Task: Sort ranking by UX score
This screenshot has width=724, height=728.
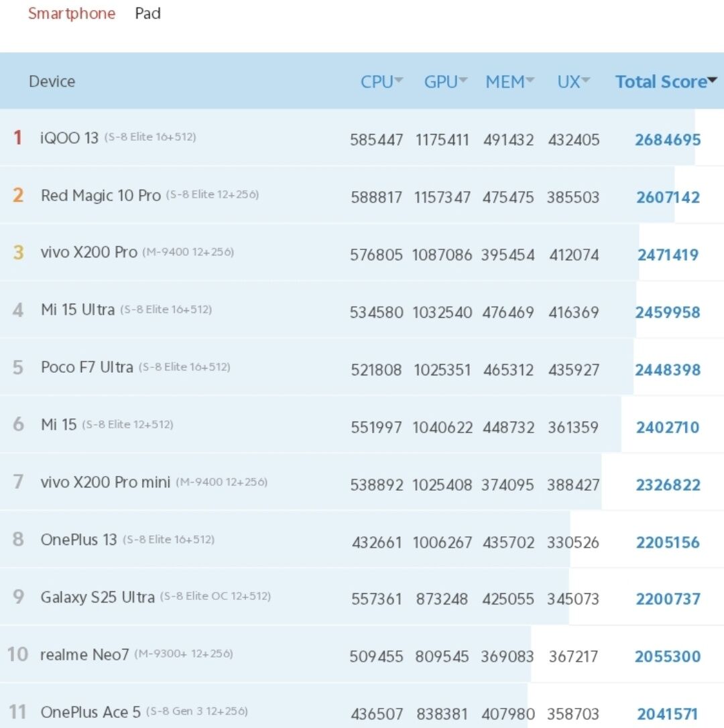Action: [x=574, y=82]
